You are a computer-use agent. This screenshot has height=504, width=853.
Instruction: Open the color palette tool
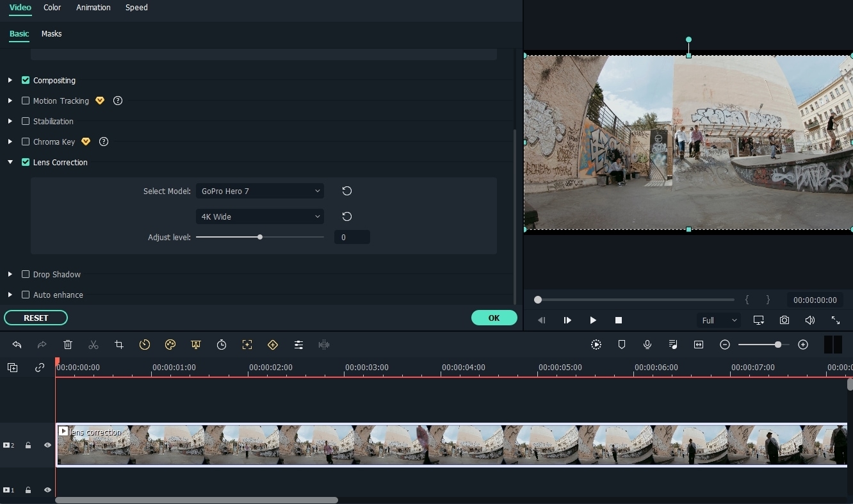tap(170, 345)
